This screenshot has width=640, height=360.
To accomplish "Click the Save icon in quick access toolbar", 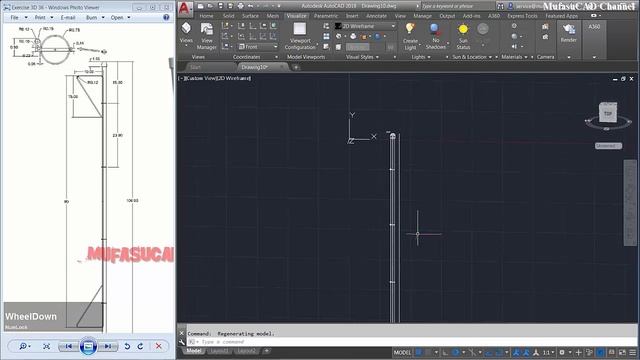I will tap(220, 6).
